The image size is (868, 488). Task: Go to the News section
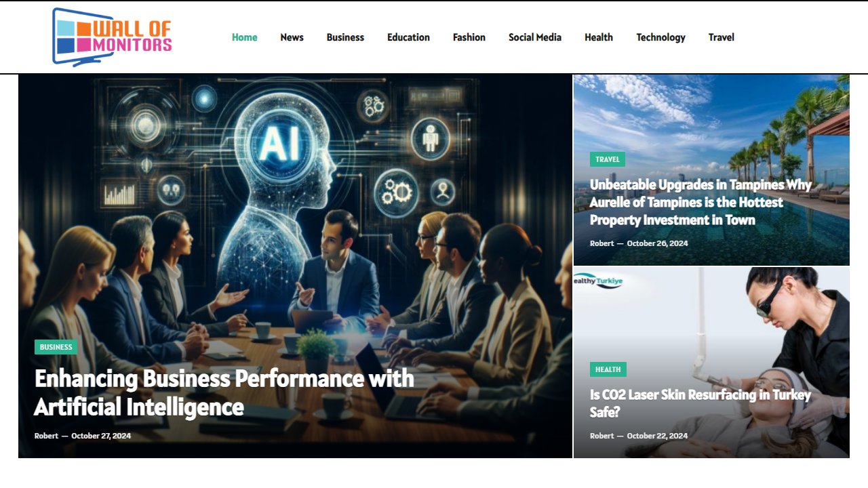point(292,37)
